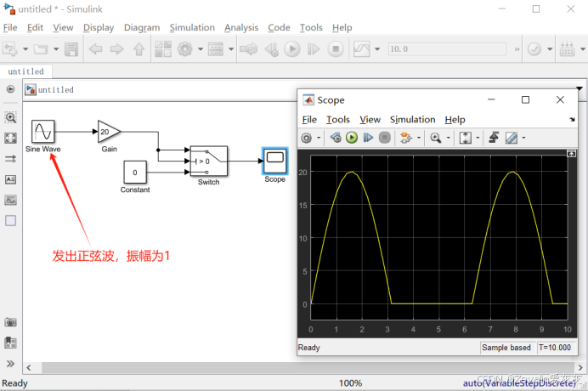This screenshot has width=588, height=391.
Task: Open the Edit menu in Simulink
Action: 35,27
